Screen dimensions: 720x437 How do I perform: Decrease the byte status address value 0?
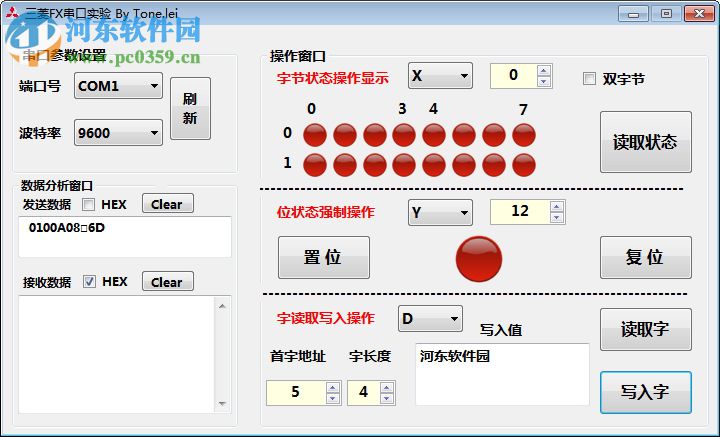(x=544, y=81)
